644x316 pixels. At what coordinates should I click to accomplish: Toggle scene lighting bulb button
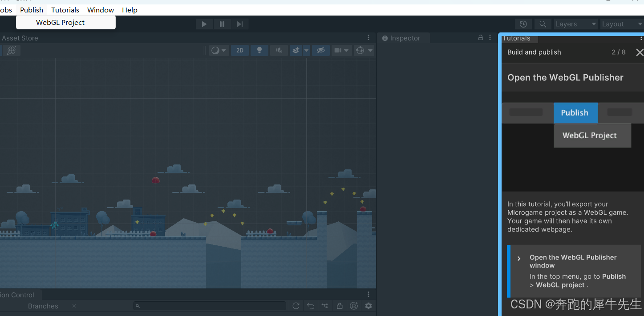click(x=259, y=50)
